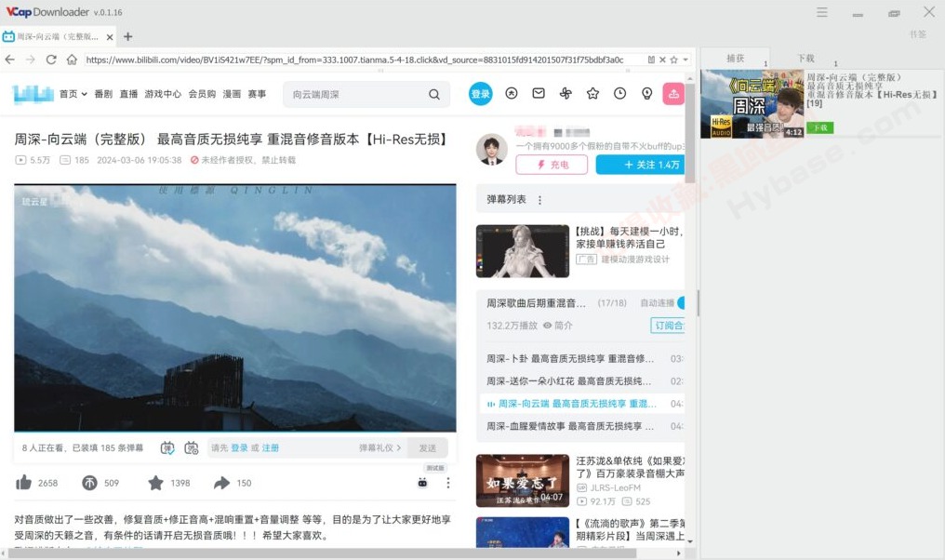
Task: Click the browser reload icon
Action: point(51,60)
